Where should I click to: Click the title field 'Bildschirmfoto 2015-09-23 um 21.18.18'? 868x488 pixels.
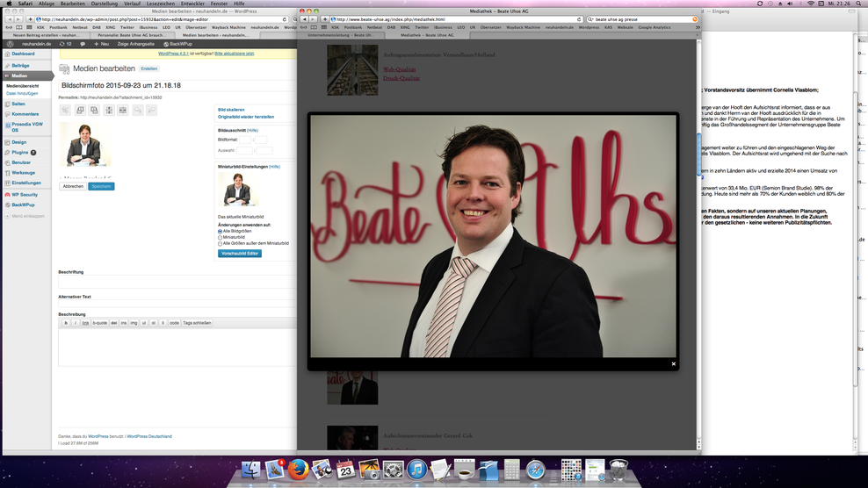point(177,85)
